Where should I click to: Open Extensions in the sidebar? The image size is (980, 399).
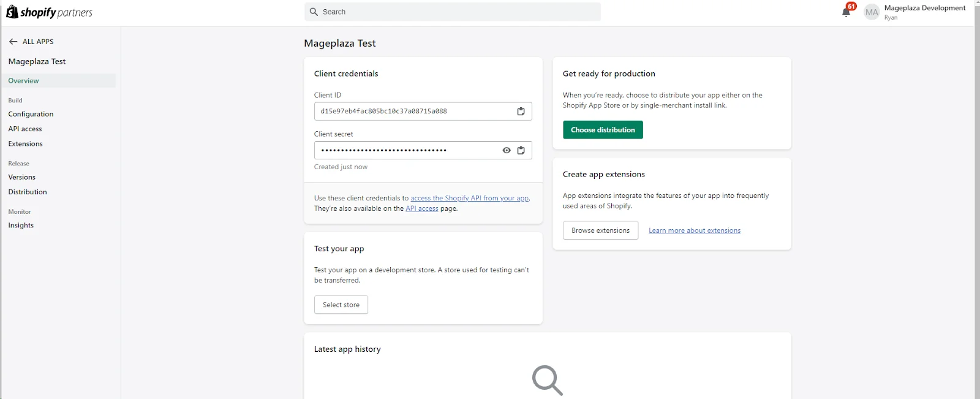click(26, 144)
